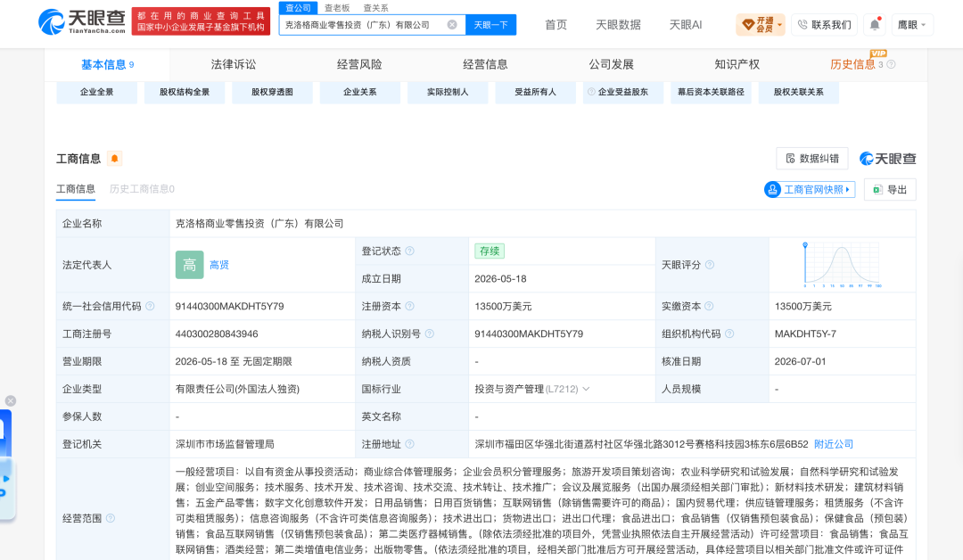The height and width of the screenshot is (560, 963).
Task: Click the organization code MAKDHT5Y-7
Action: 805,334
